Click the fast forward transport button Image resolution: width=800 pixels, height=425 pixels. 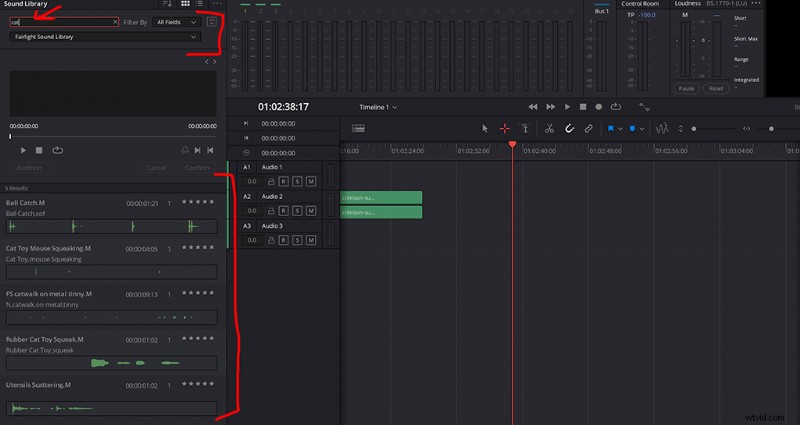[x=551, y=107]
